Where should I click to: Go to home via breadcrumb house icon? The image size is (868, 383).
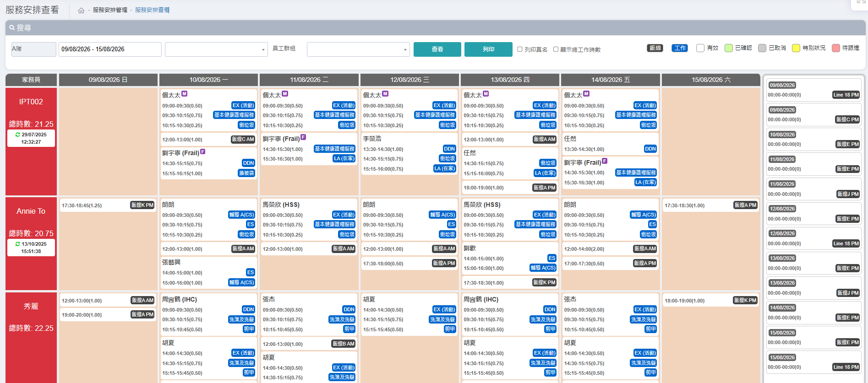(81, 11)
